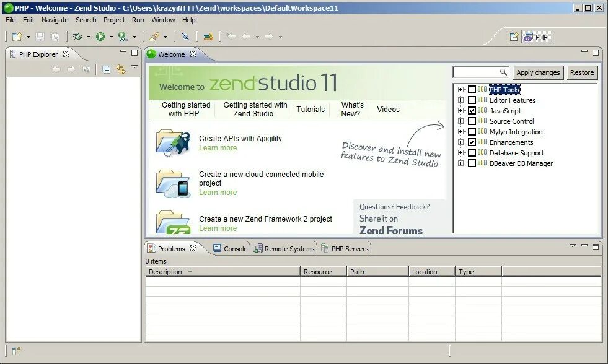Click the Open Perspective icon
The width and height of the screenshot is (608, 364).
tap(514, 37)
